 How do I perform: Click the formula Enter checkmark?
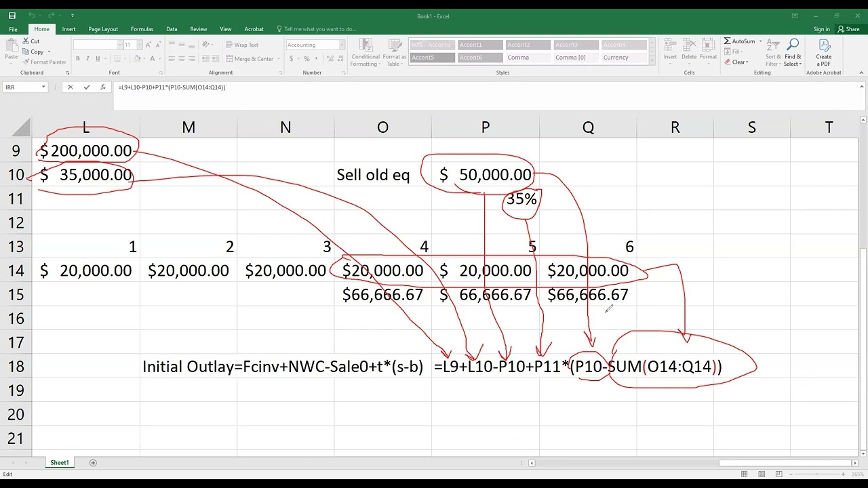[86, 87]
